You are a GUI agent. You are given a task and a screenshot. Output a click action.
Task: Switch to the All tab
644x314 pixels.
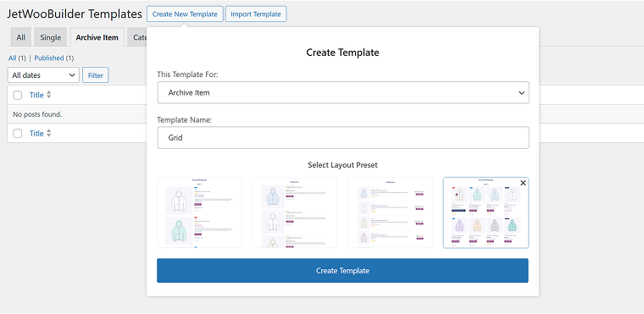(20, 37)
